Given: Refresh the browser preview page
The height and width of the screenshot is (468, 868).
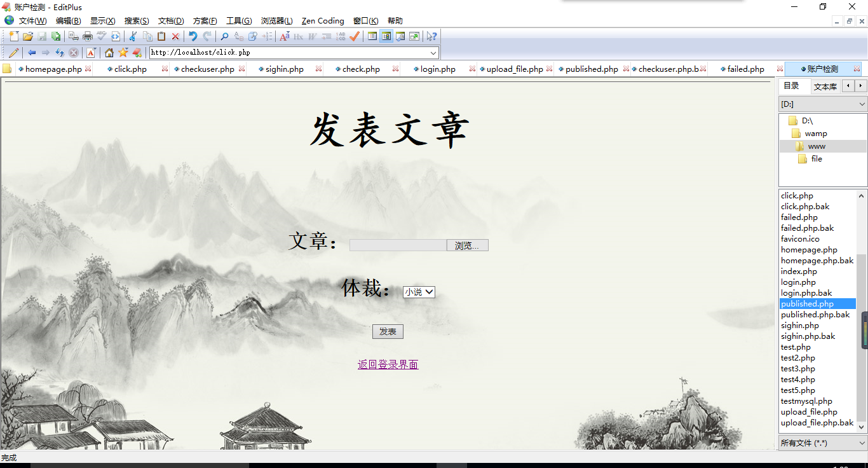Looking at the screenshot, I should click(60, 53).
